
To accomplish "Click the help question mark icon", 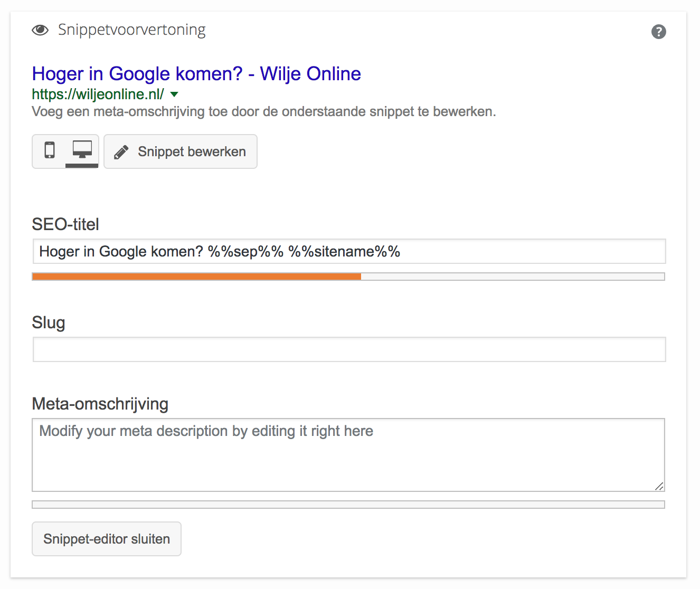I will point(658,32).
